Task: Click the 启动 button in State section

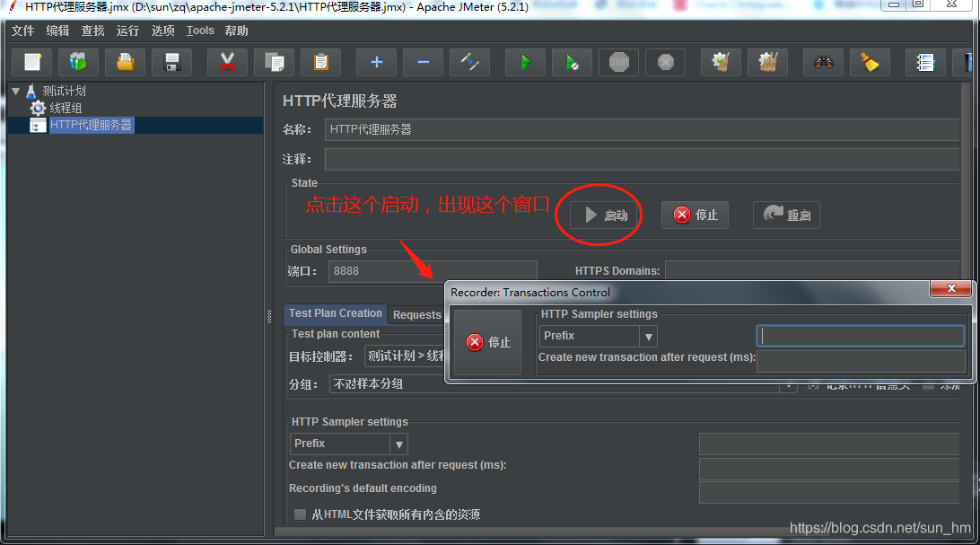Action: pos(604,215)
